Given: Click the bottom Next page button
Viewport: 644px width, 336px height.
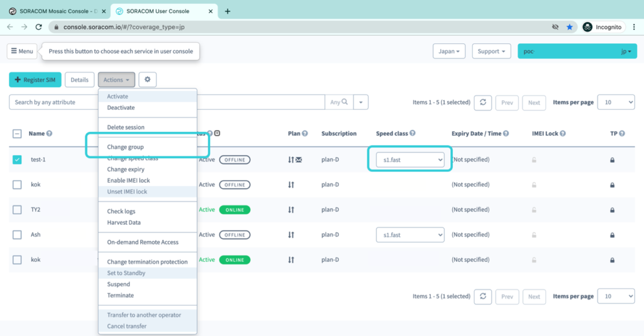Looking at the screenshot, I should [x=534, y=296].
